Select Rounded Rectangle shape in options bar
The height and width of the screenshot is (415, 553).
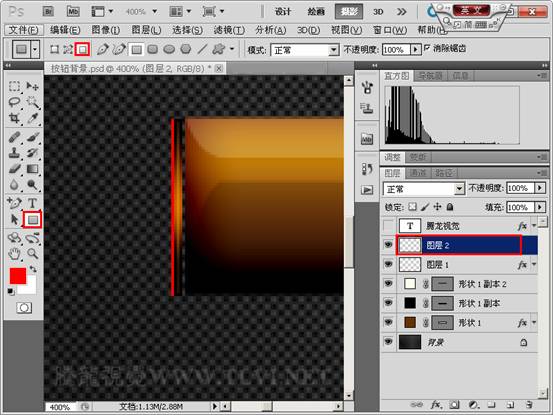(153, 49)
